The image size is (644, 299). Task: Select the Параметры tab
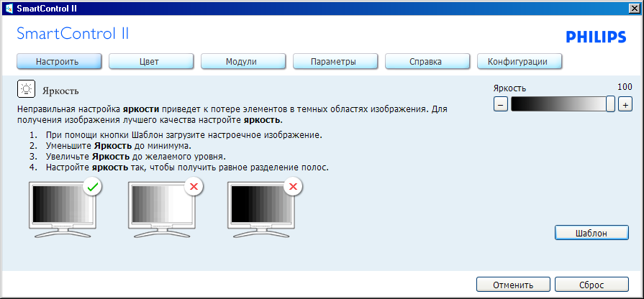(335, 62)
